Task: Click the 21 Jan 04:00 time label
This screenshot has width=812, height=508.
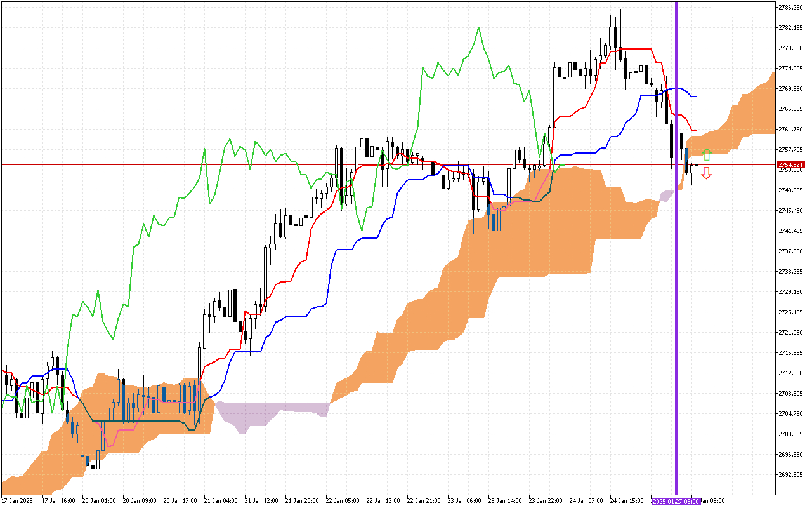Action: click(221, 501)
